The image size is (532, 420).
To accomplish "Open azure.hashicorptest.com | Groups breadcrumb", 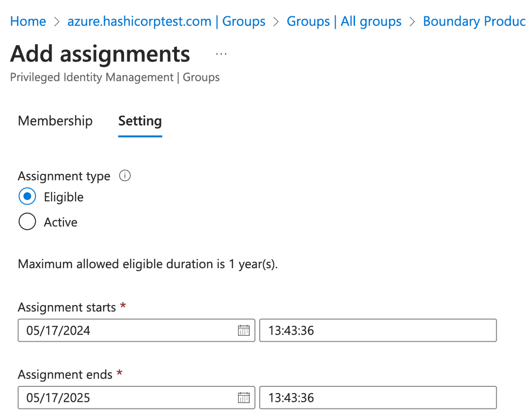I will point(166,21).
